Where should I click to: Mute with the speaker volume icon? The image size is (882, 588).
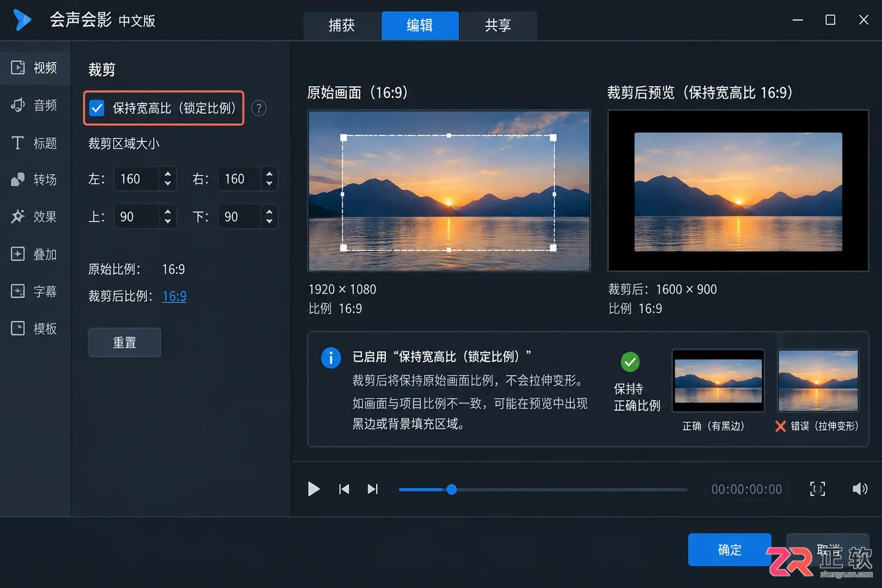(x=860, y=489)
